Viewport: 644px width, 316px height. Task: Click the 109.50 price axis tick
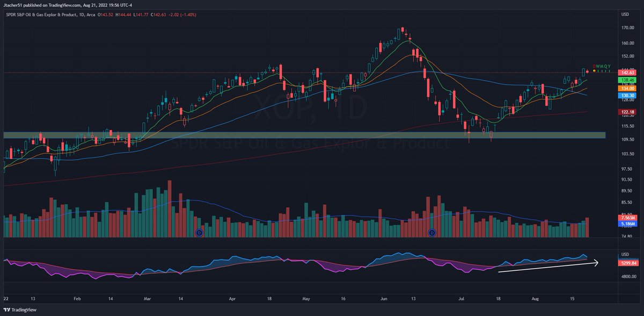coord(627,139)
